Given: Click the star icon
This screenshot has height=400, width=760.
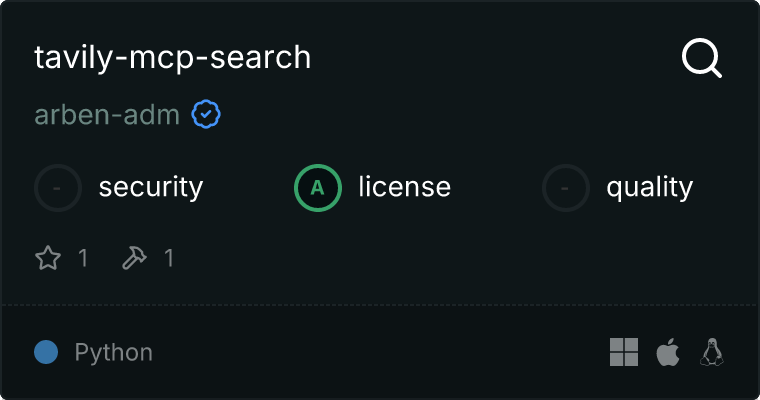Looking at the screenshot, I should (48, 258).
